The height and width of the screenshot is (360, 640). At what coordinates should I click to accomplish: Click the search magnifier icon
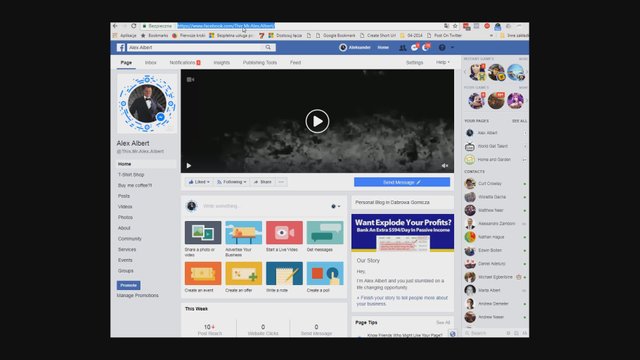pyautogui.click(x=268, y=47)
